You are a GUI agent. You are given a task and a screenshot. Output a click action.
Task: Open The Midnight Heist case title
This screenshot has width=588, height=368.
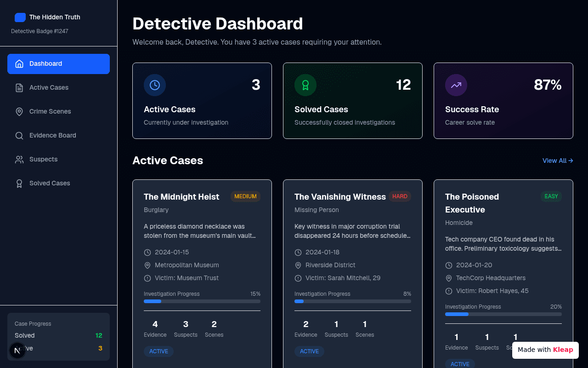pyautogui.click(x=181, y=197)
